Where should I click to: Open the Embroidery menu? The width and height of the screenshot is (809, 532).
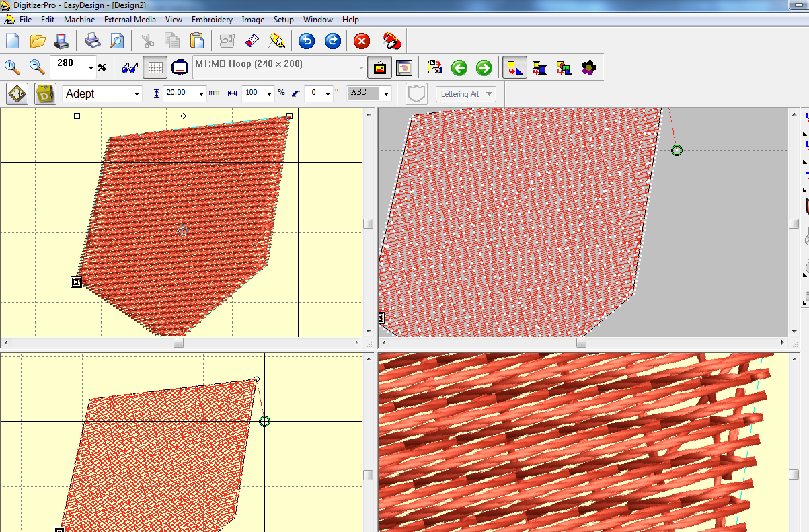(x=212, y=20)
